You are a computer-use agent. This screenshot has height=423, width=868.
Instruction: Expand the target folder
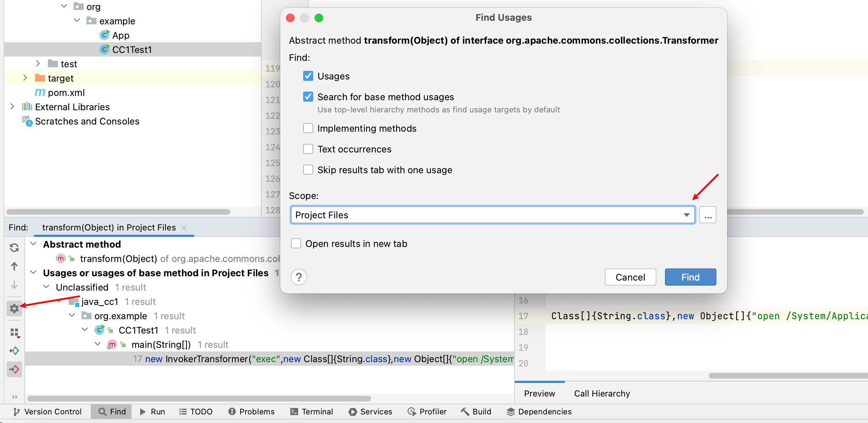(25, 78)
